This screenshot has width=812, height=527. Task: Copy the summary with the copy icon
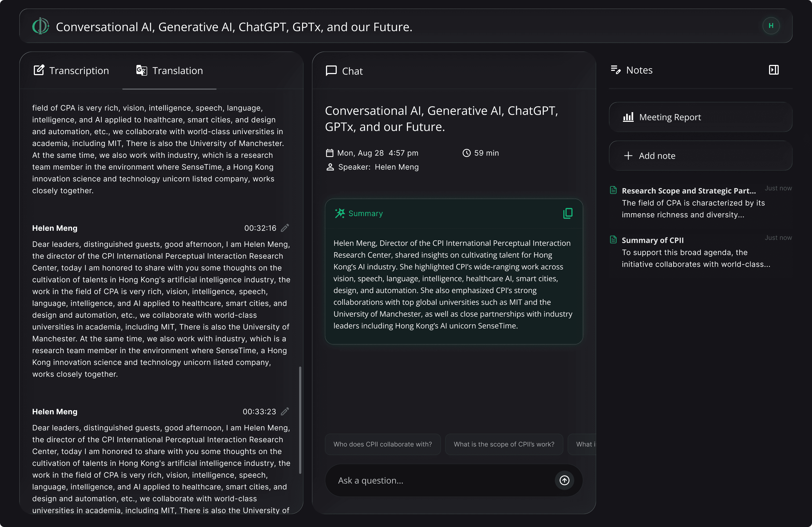(568, 213)
